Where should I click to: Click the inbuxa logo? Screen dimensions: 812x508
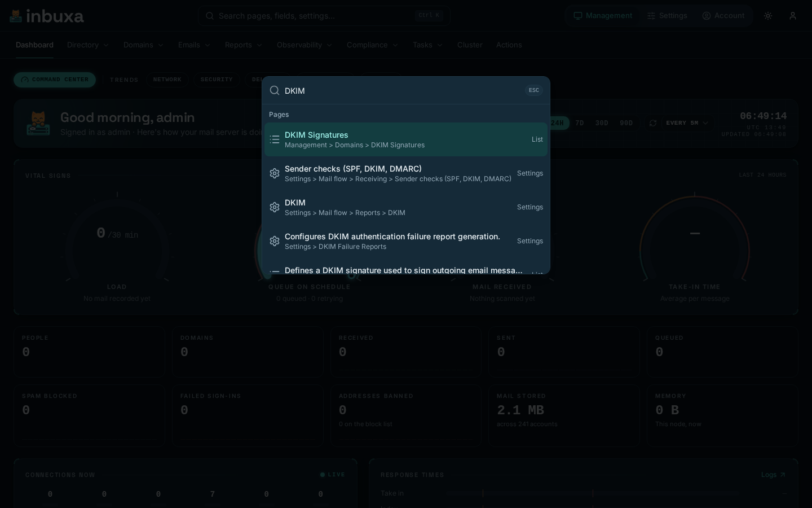(x=47, y=16)
